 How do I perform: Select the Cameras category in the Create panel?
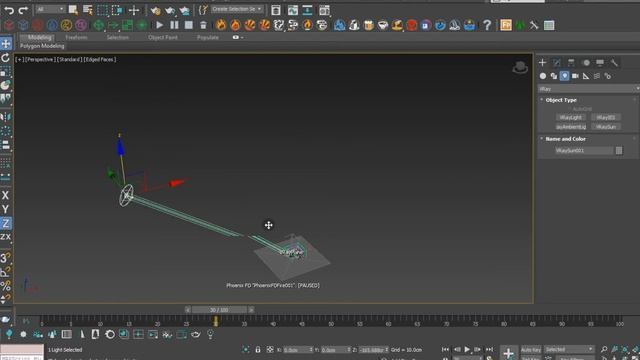tap(575, 76)
